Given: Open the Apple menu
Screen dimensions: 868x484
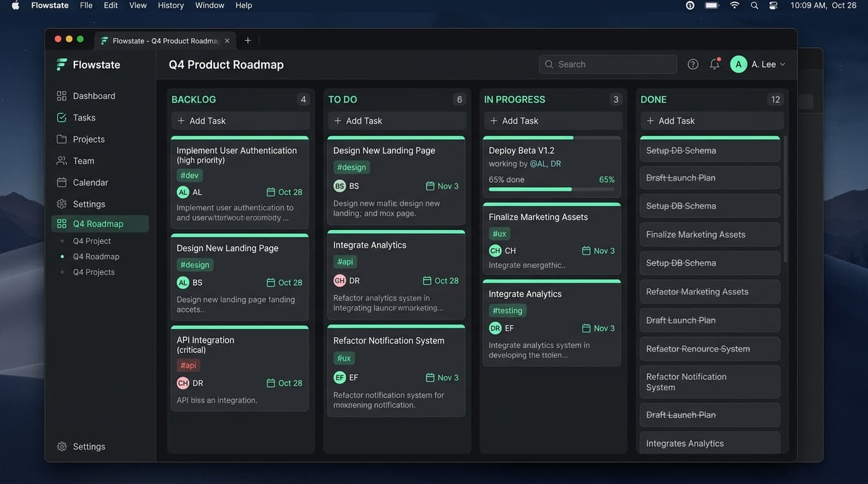Looking at the screenshot, I should (16, 6).
